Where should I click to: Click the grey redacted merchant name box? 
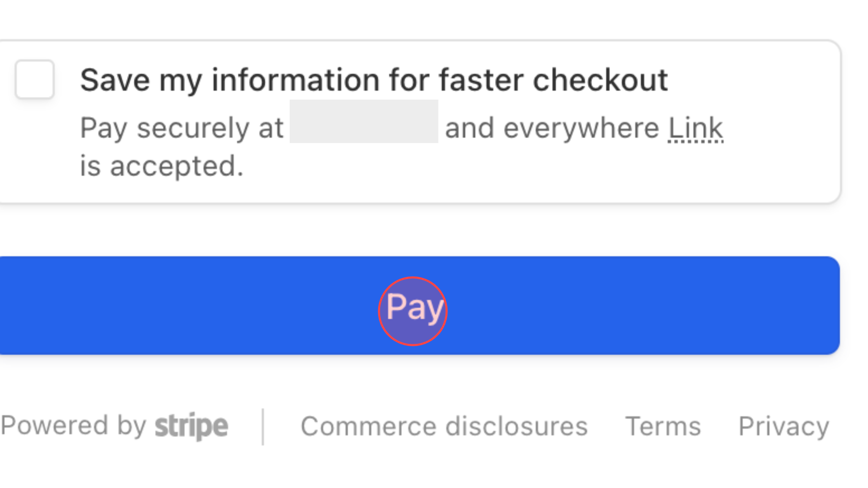(364, 121)
